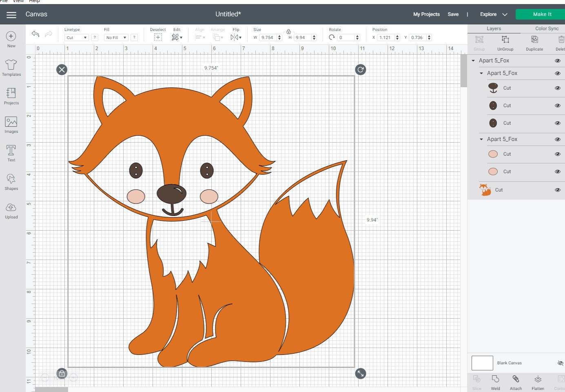Open the Fill dropdown
The height and width of the screenshot is (392, 565).
pyautogui.click(x=115, y=37)
